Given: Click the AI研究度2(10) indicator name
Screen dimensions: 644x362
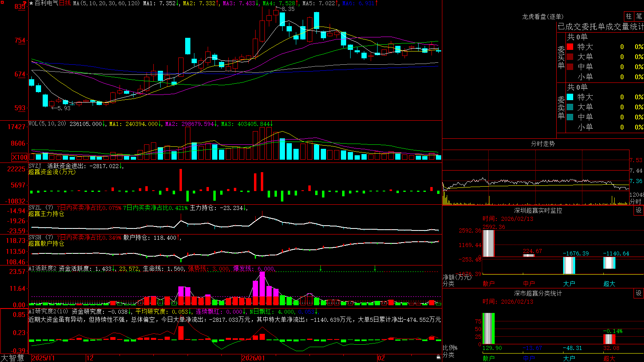Looking at the screenshot, I should [48, 311].
